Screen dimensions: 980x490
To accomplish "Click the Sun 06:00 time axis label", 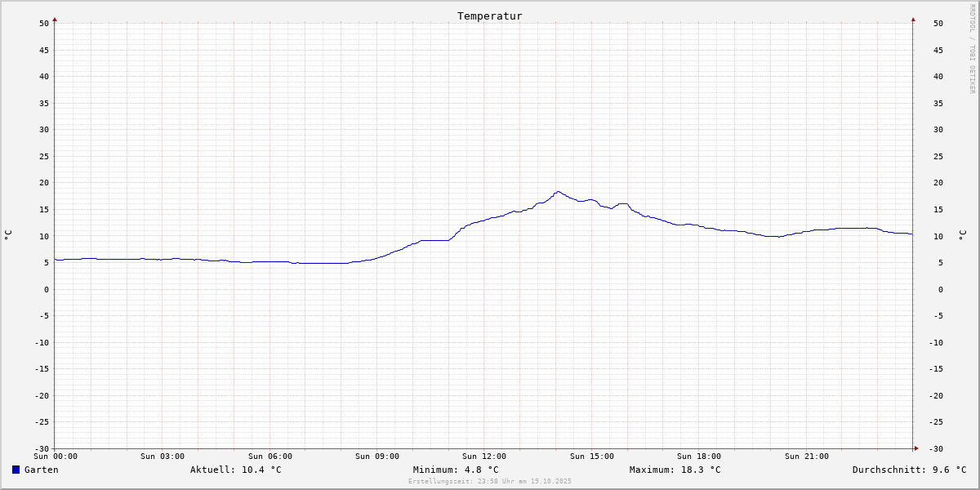I will click(270, 457).
